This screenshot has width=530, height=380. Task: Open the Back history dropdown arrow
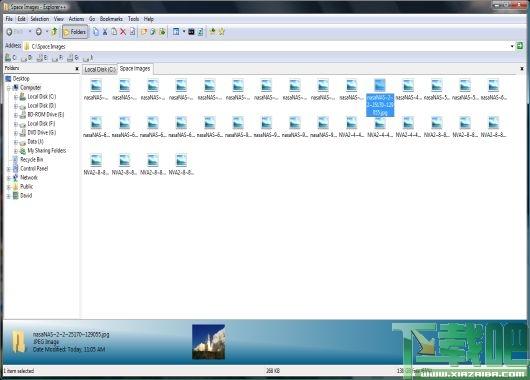[x=30, y=32]
